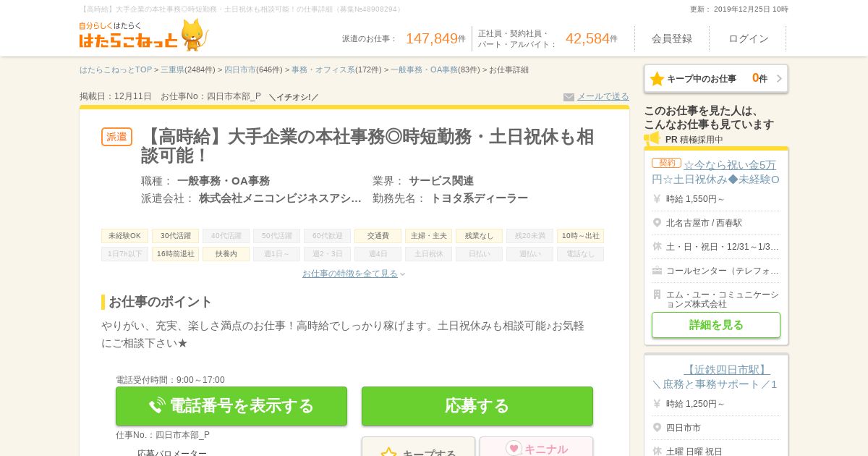Click the 10時～出社 feature tag
The image size is (868, 456).
click(x=580, y=236)
